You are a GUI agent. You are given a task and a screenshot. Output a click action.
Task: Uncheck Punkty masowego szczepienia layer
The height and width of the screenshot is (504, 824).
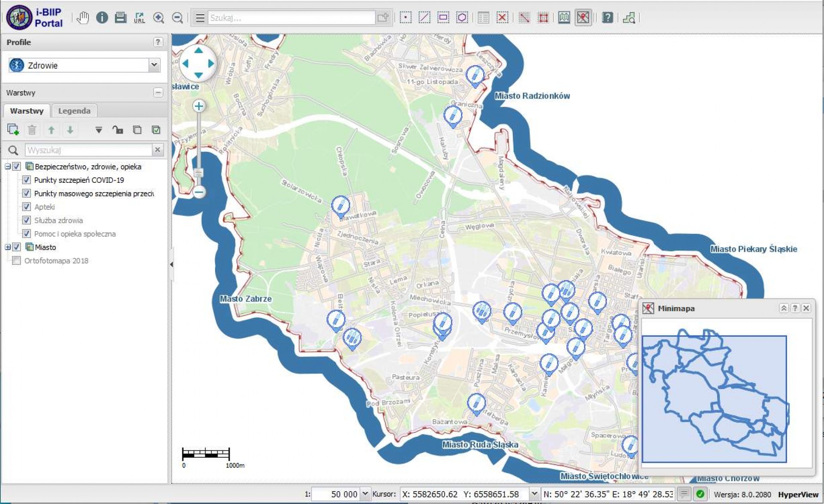point(26,193)
